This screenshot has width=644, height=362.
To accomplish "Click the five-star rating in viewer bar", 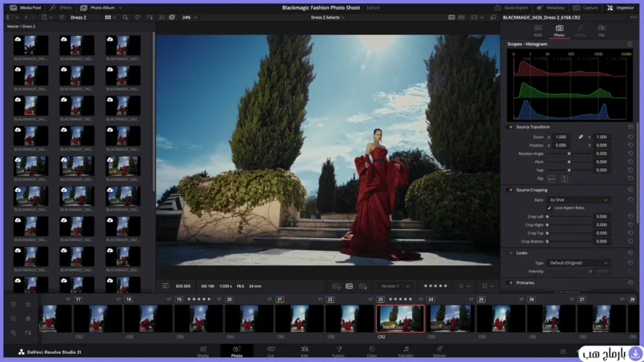I will tap(435, 286).
